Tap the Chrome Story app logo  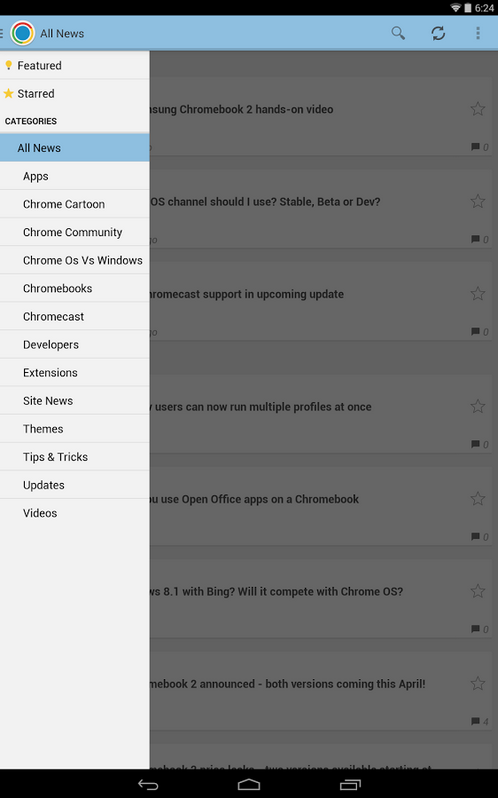pyautogui.click(x=22, y=33)
